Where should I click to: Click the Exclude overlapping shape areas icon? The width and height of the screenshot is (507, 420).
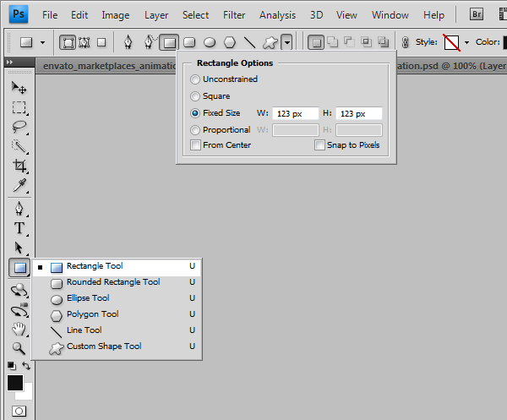pos(384,41)
